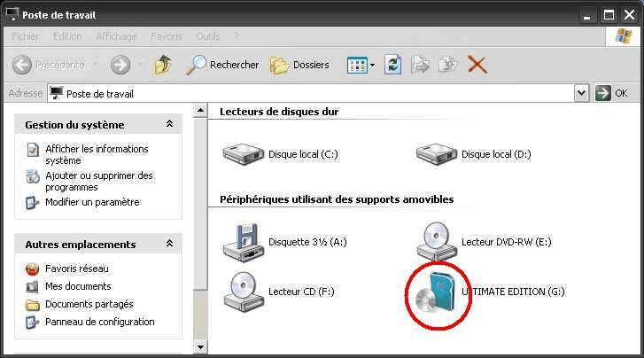Click the Favoris réseau icon
Viewport: 644px width, 358px height.
tap(33, 269)
